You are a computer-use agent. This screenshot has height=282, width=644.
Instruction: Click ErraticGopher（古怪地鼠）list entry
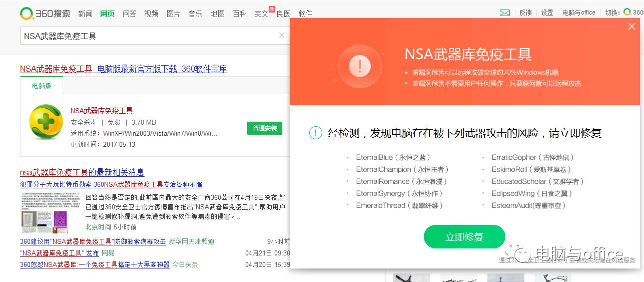tap(533, 157)
